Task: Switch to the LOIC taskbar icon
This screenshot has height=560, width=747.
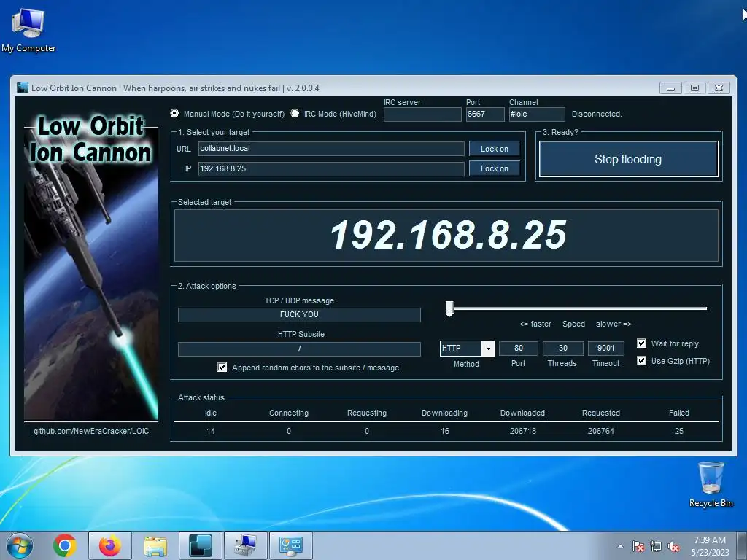Action: click(201, 545)
